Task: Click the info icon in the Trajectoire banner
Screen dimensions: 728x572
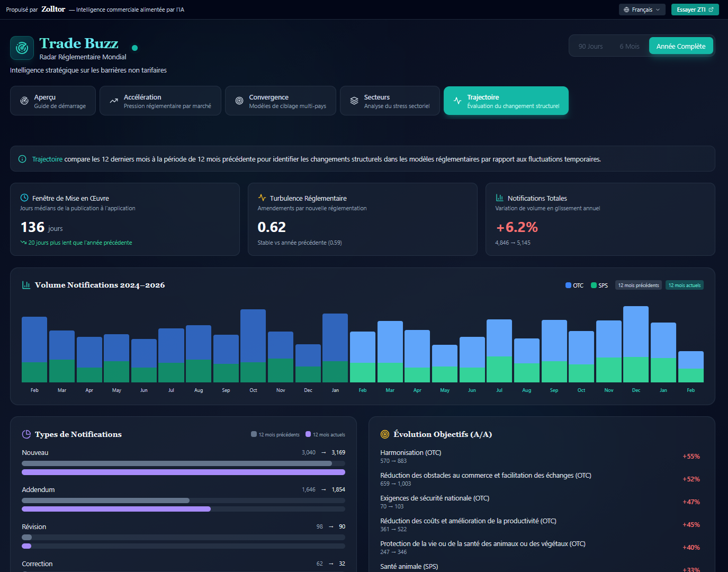Action: coord(22,158)
